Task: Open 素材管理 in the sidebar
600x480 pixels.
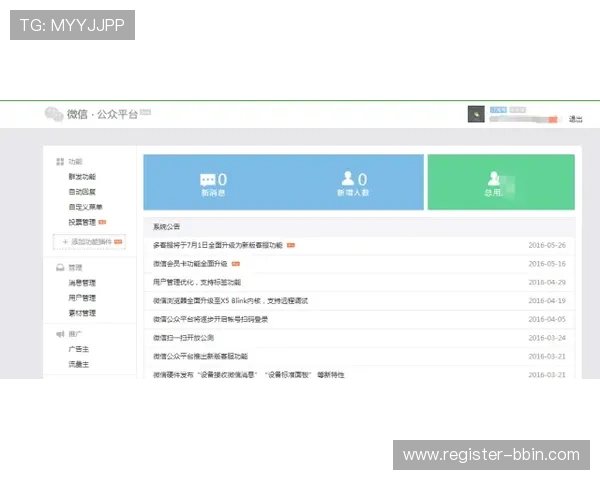Action: [x=82, y=313]
